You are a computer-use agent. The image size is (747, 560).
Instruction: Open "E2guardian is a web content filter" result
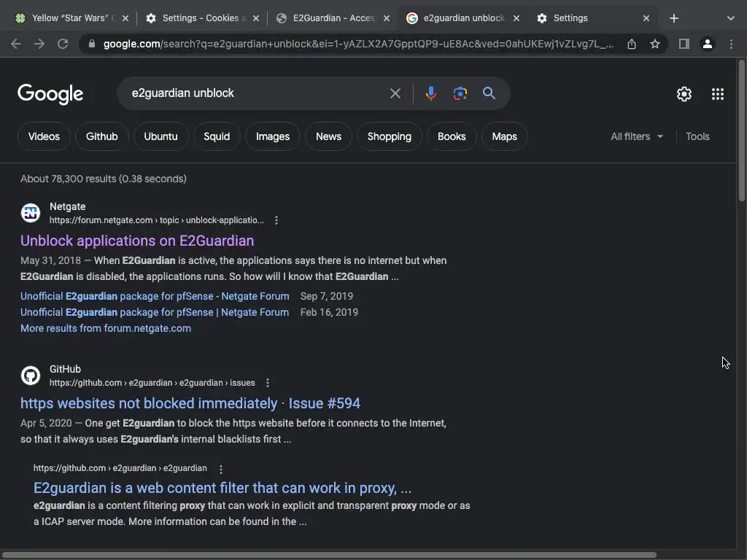[222, 488]
